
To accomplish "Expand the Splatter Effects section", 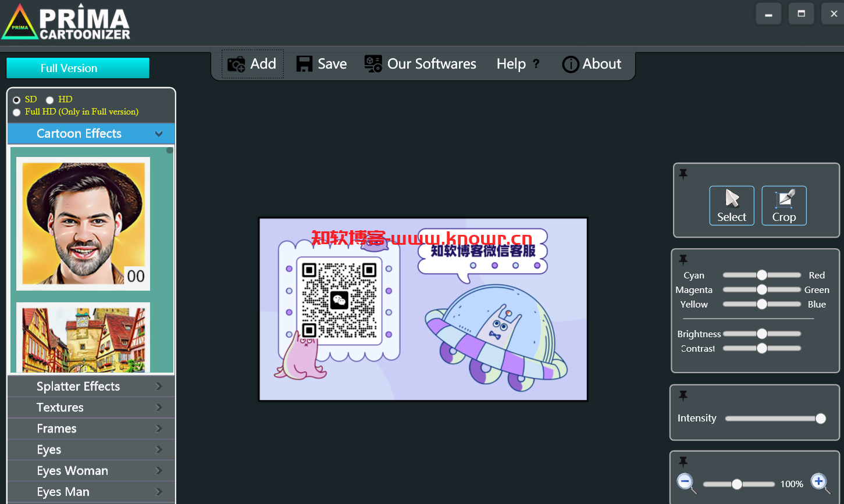I will [91, 387].
